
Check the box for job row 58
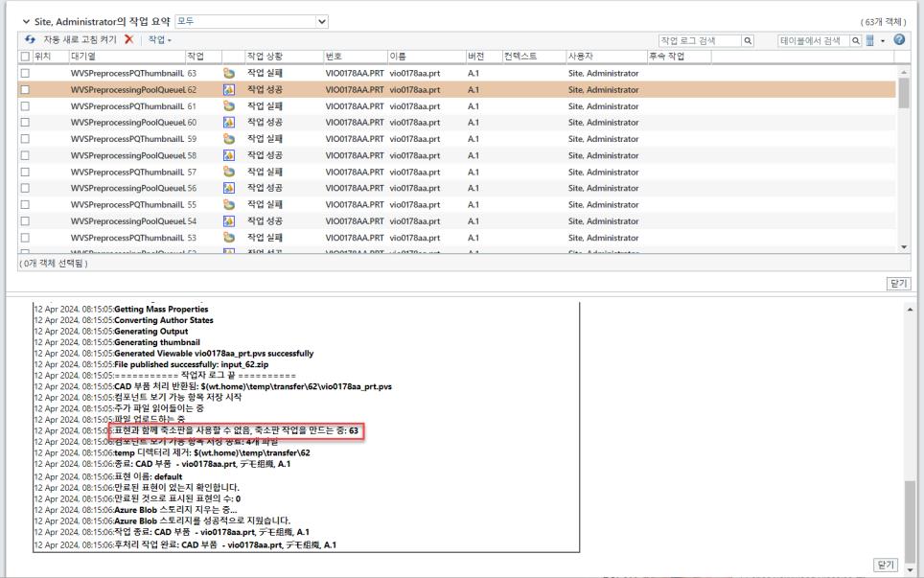(25, 155)
